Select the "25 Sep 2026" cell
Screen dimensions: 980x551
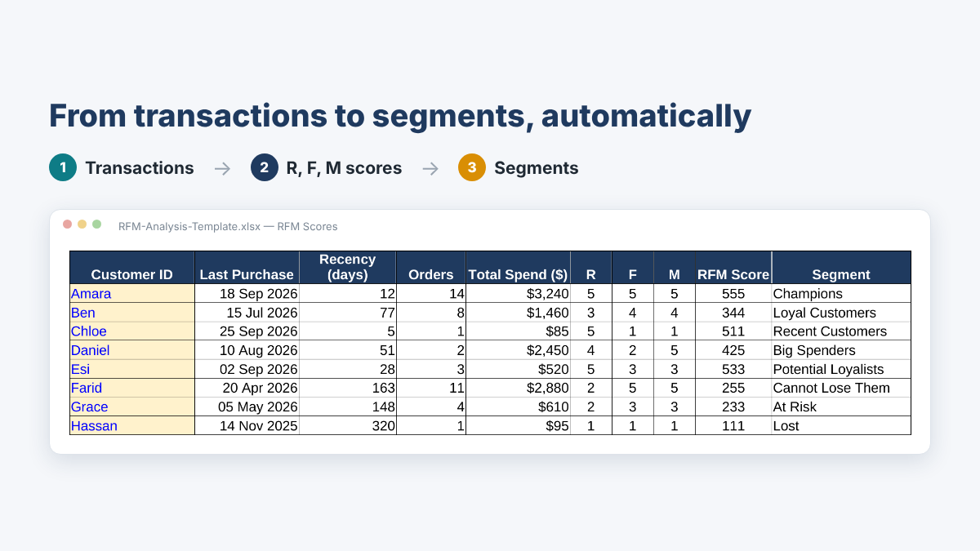click(247, 331)
